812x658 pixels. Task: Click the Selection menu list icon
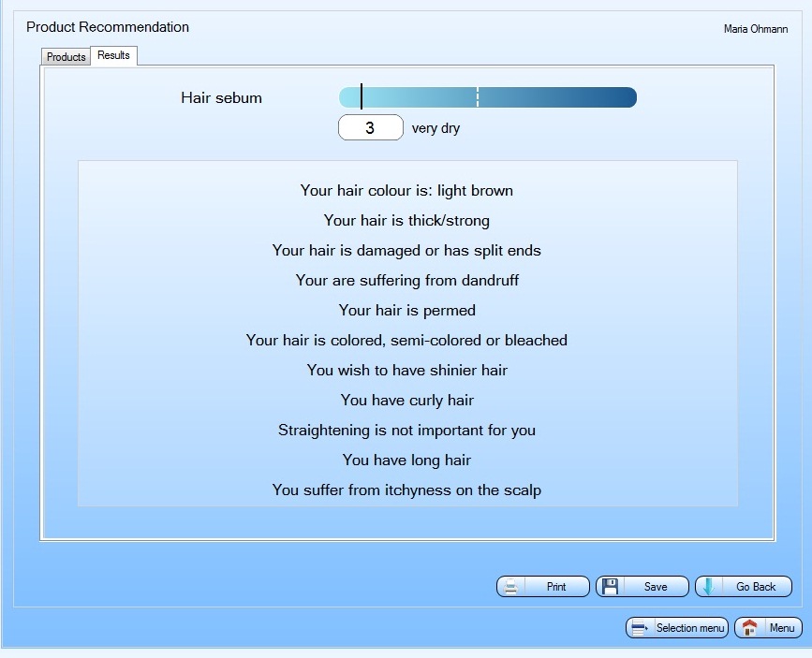(x=640, y=628)
